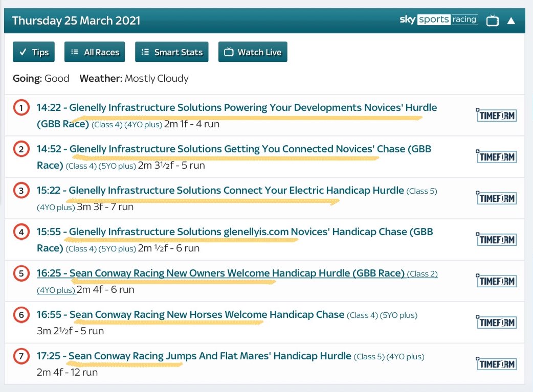Screen dimensions: 533x392
Task: Click the Going: Good text
Action: click(x=41, y=79)
